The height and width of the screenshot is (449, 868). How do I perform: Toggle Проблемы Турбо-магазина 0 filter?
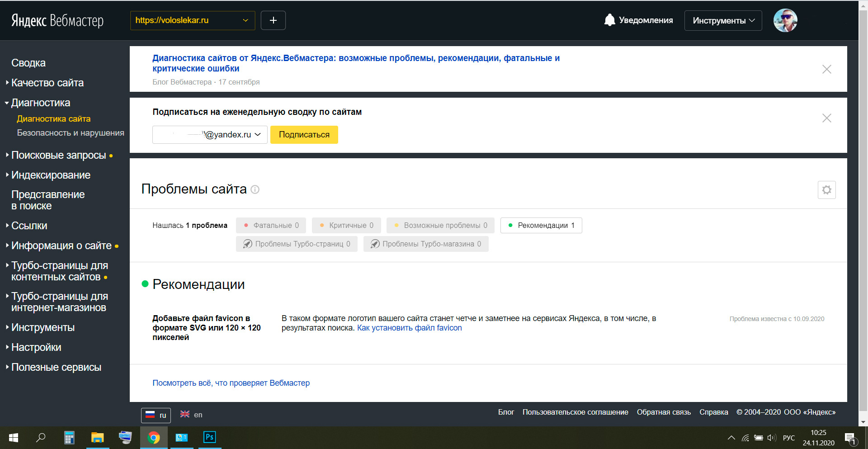click(426, 244)
